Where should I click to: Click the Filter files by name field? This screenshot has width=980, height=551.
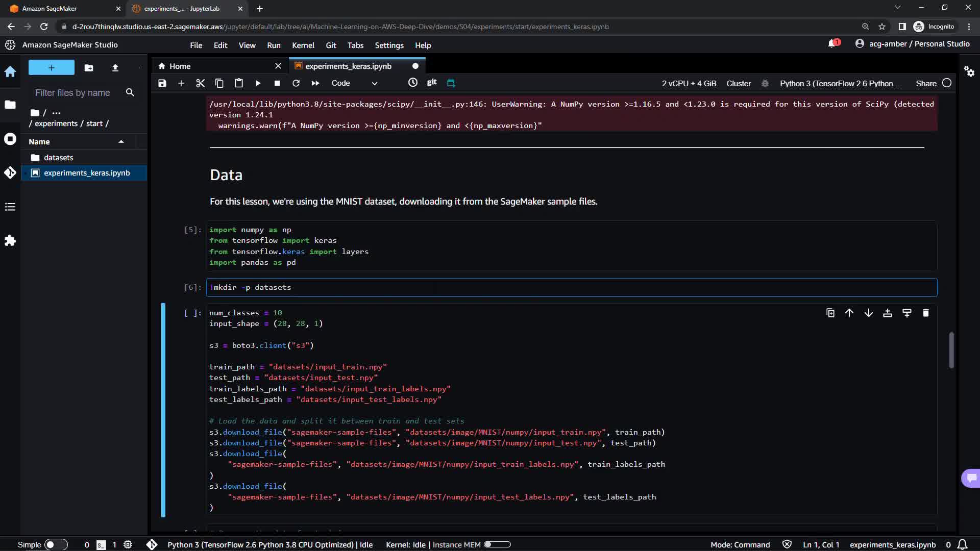click(72, 93)
